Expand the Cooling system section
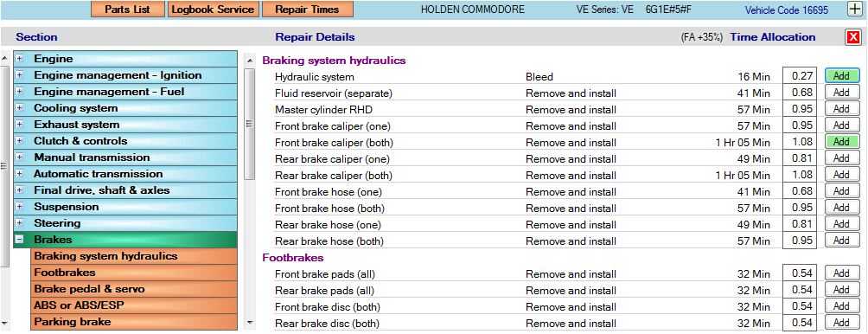868x334 pixels. click(19, 108)
